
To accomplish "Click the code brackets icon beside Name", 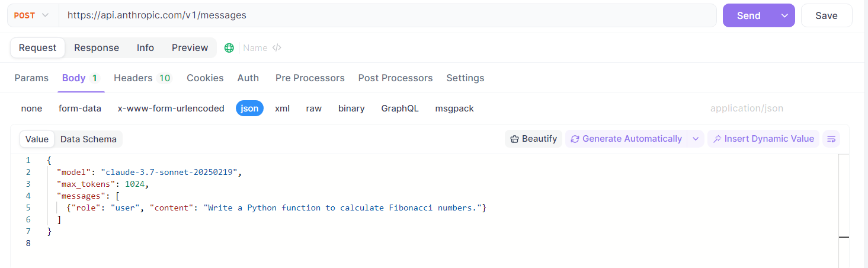I will [x=277, y=48].
